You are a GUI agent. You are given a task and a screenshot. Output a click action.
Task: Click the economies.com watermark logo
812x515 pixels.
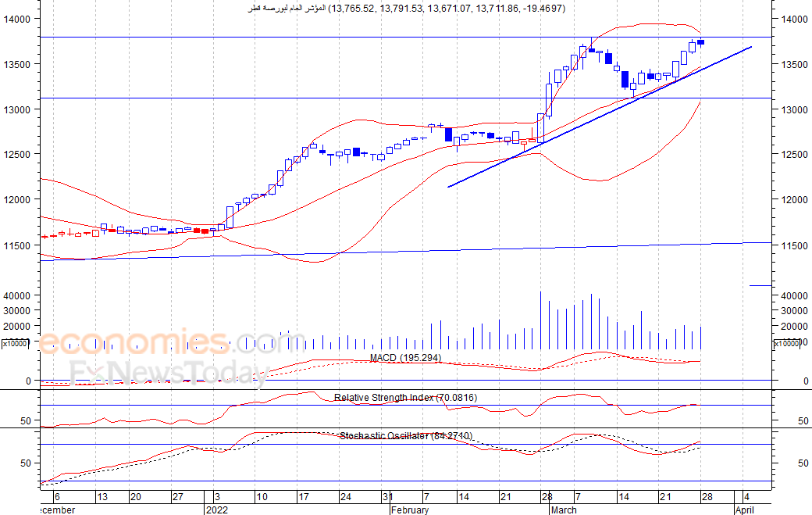pyautogui.click(x=172, y=342)
